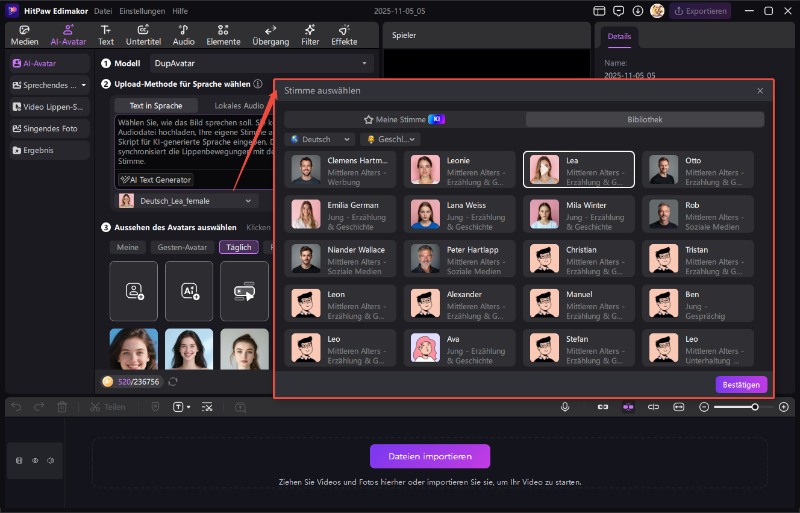800x513 pixels.
Task: Click the zoom-in plus icon on timeline
Action: point(784,407)
